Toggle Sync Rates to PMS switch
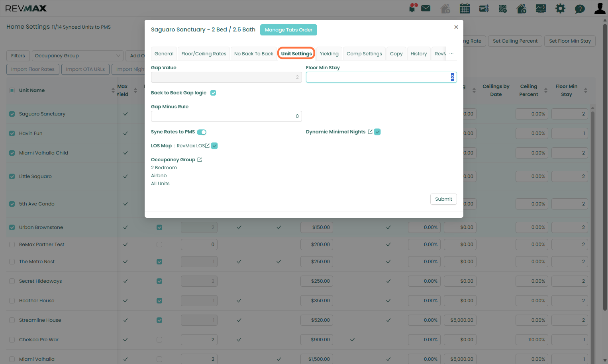The height and width of the screenshot is (364, 608). point(202,132)
